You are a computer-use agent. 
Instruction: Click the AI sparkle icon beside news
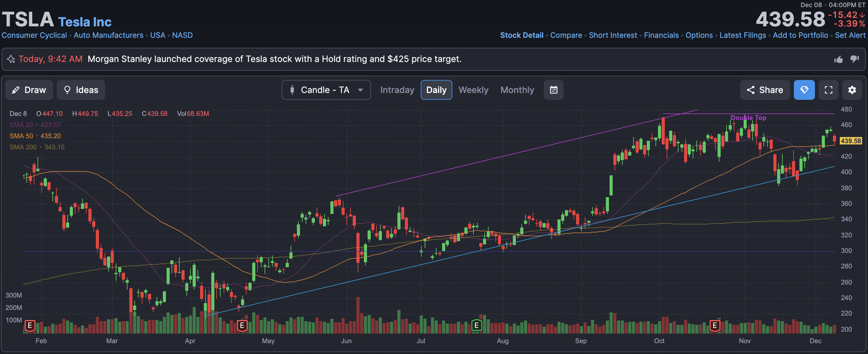(11, 59)
